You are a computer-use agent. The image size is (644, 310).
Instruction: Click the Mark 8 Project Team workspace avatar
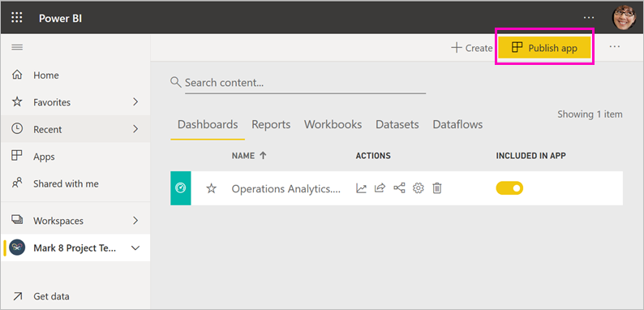pos(17,248)
